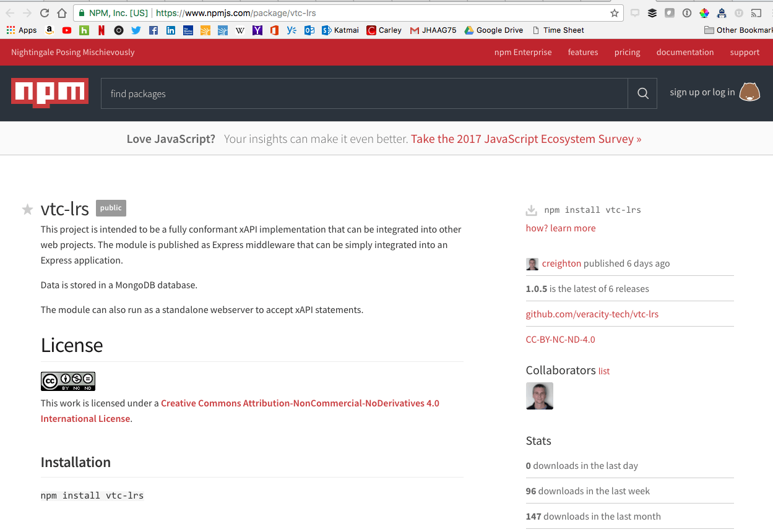Screen dimensions: 773x532
Task: Open the Katmai bookmark
Action: click(340, 30)
